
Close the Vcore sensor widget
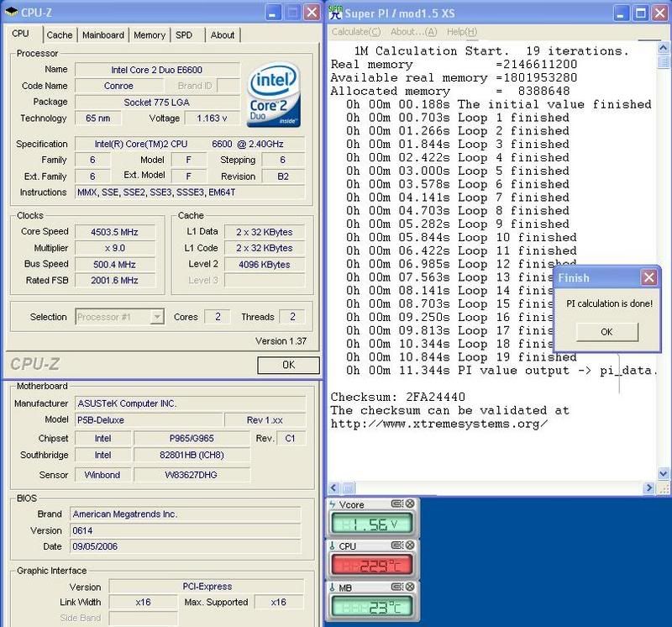(x=410, y=503)
